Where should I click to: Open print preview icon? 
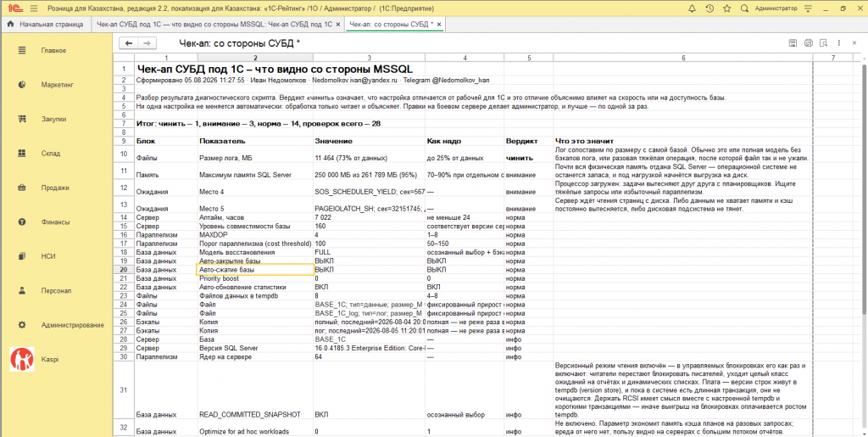(x=824, y=43)
